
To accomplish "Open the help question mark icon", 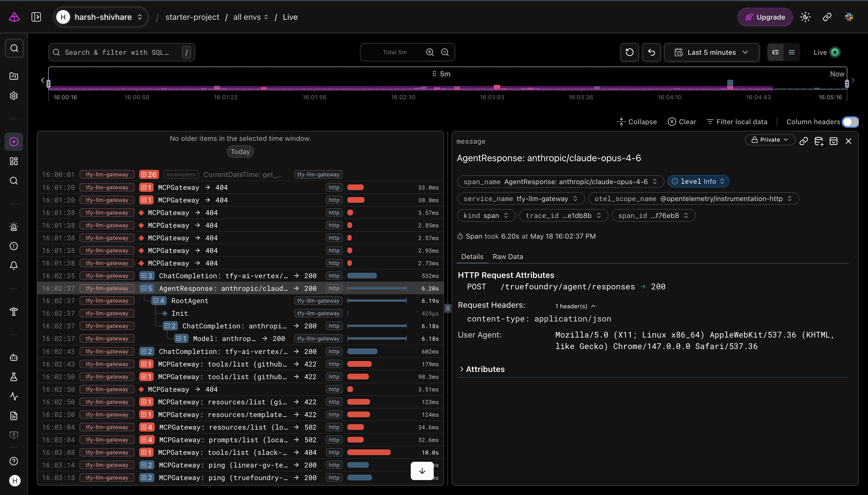I will 14,461.
